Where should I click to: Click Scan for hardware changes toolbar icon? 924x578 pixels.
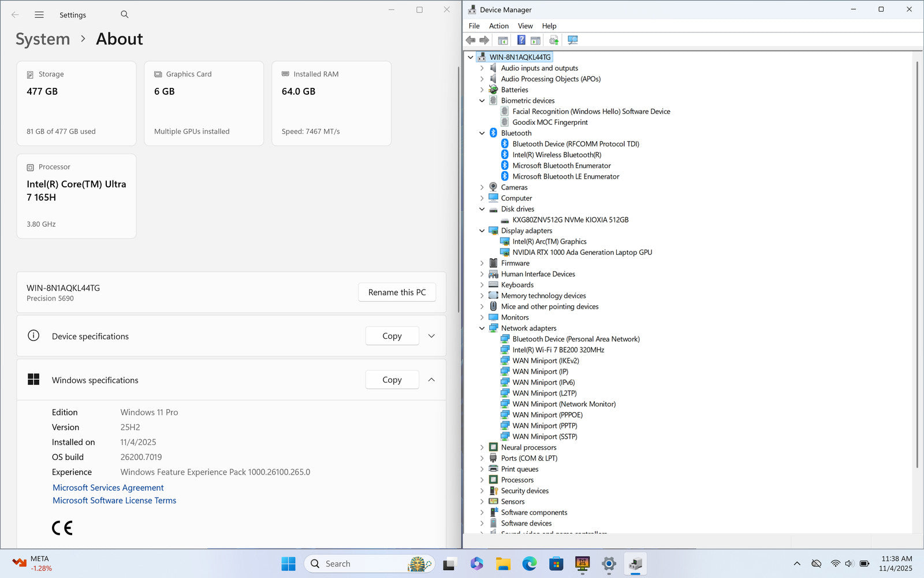click(x=572, y=40)
